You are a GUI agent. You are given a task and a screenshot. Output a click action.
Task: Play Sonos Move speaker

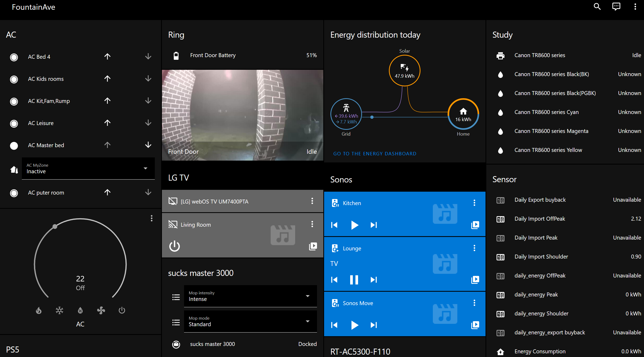point(354,325)
